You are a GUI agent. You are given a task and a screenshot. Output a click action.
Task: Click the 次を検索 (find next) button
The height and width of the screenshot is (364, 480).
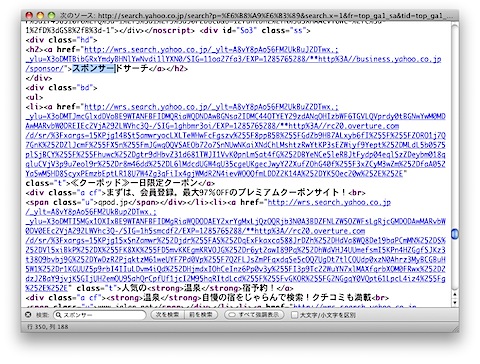click(x=167, y=315)
